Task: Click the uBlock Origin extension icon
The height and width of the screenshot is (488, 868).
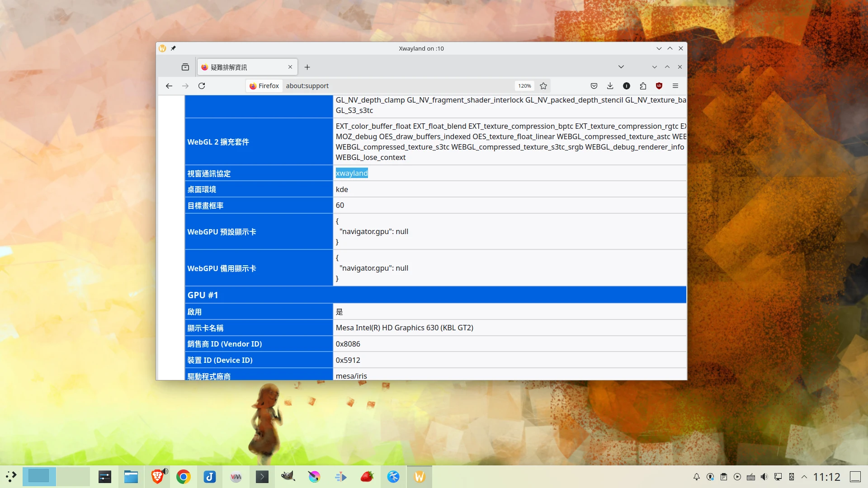Action: [659, 86]
